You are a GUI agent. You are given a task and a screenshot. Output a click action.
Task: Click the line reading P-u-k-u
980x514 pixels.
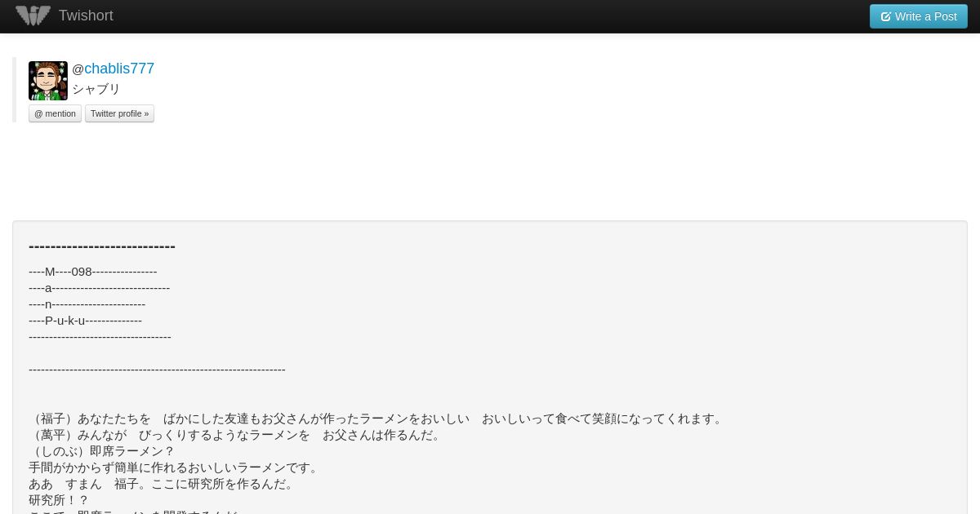click(x=86, y=321)
